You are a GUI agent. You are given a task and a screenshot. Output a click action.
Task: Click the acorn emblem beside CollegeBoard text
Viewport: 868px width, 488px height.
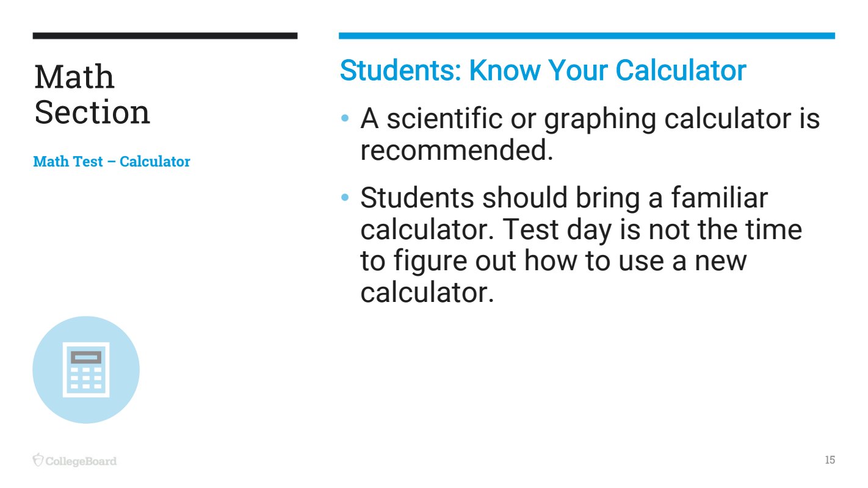[38, 460]
